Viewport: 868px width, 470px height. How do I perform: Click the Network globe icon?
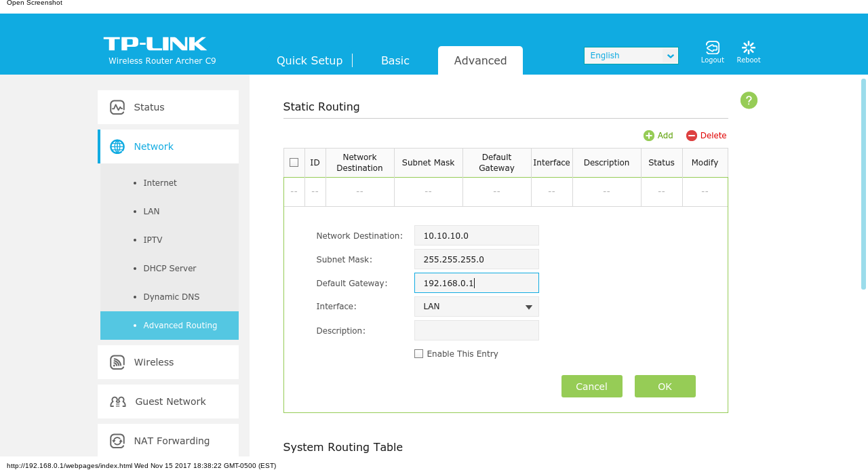click(x=117, y=146)
